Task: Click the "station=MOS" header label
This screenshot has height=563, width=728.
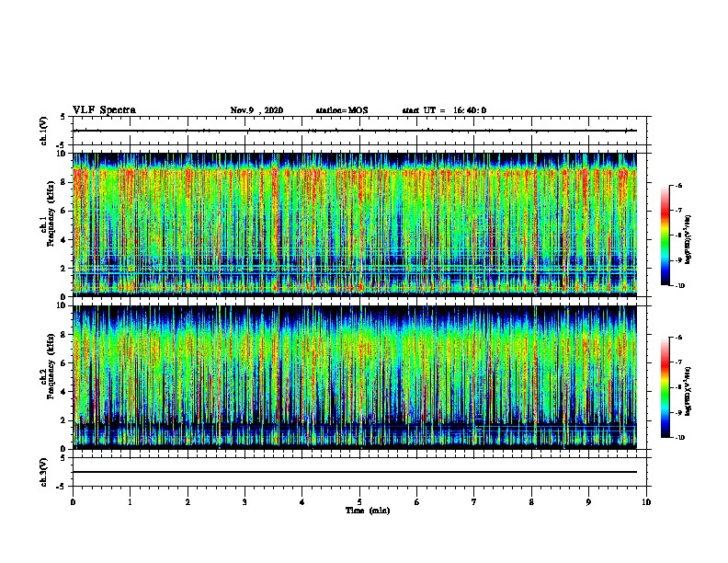Action: coord(342,110)
